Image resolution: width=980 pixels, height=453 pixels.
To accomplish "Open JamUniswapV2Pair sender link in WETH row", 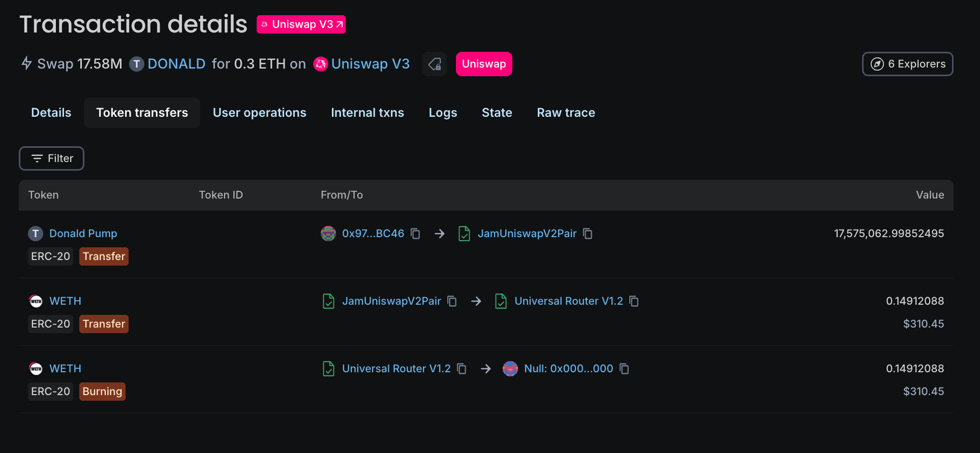I will pos(391,301).
